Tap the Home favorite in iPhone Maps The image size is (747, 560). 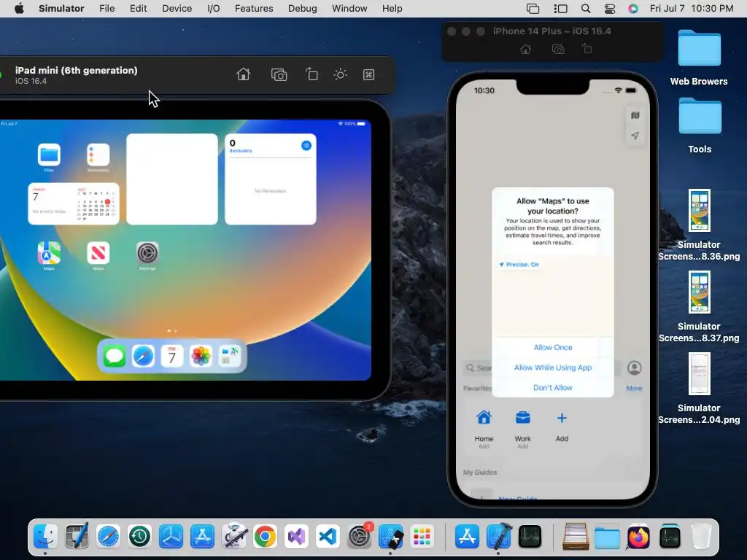[x=484, y=418]
